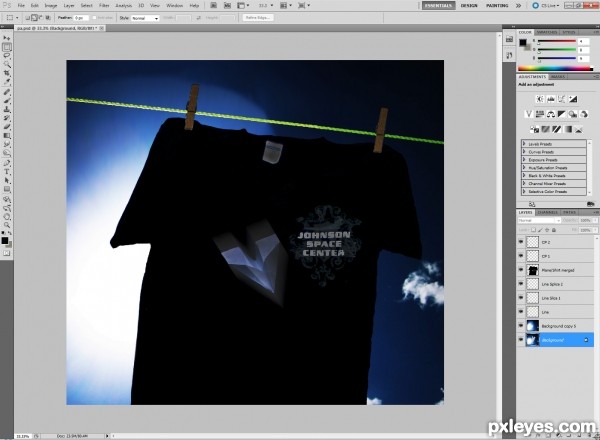This screenshot has height=440, width=600.
Task: Open the Image menu
Action: point(51,6)
